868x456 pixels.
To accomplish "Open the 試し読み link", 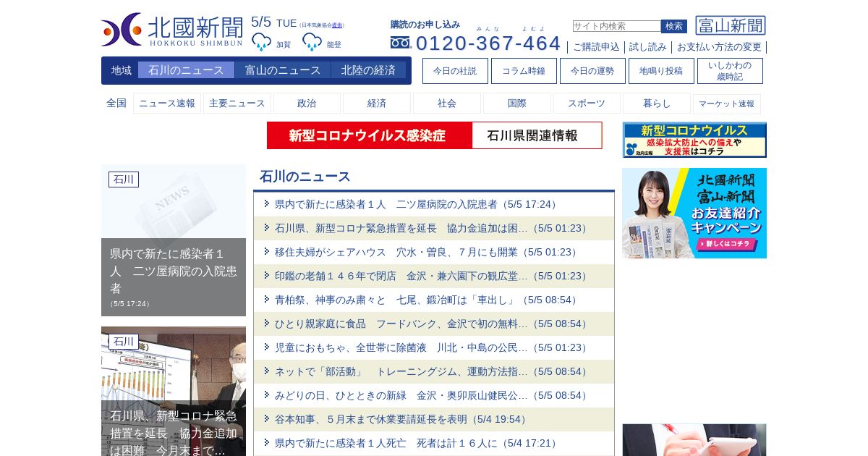I will pos(648,47).
